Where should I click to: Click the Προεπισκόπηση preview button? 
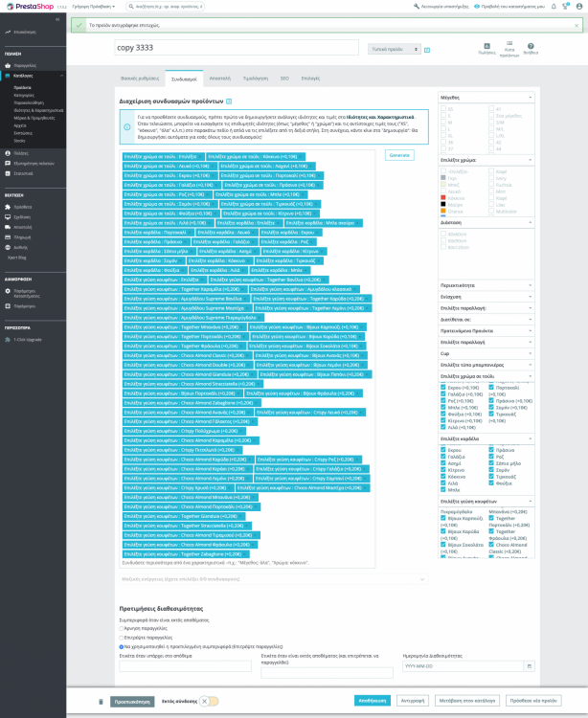[132, 702]
